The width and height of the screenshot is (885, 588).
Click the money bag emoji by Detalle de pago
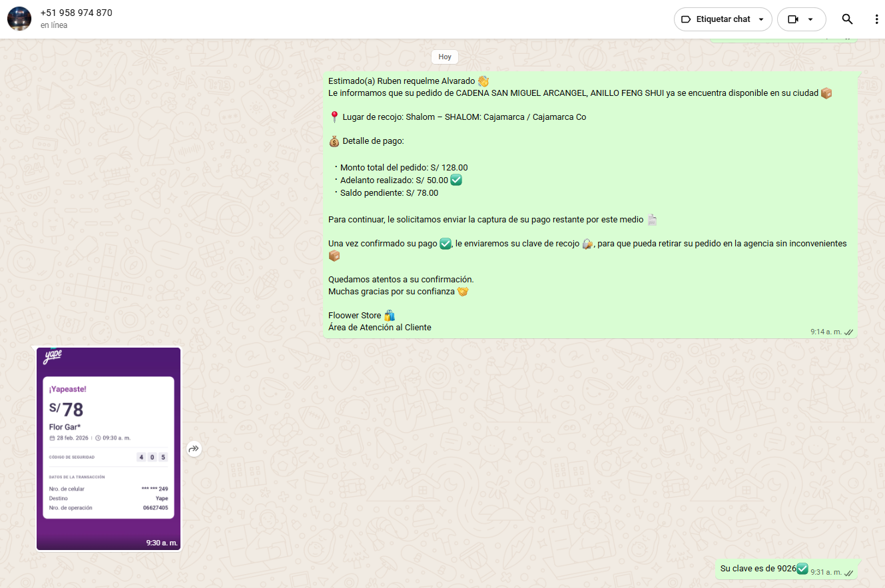(334, 141)
